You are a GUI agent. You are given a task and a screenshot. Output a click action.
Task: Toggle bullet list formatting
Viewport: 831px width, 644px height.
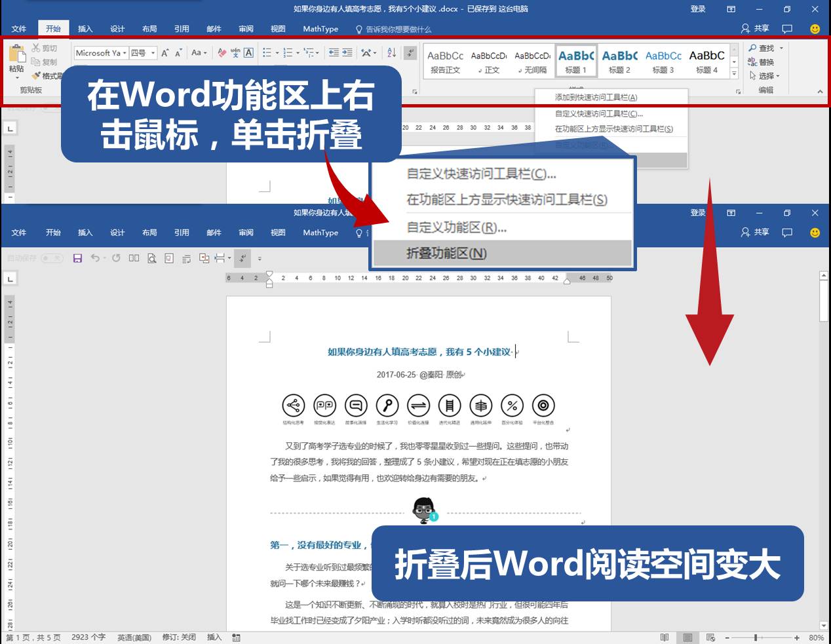click(x=267, y=52)
